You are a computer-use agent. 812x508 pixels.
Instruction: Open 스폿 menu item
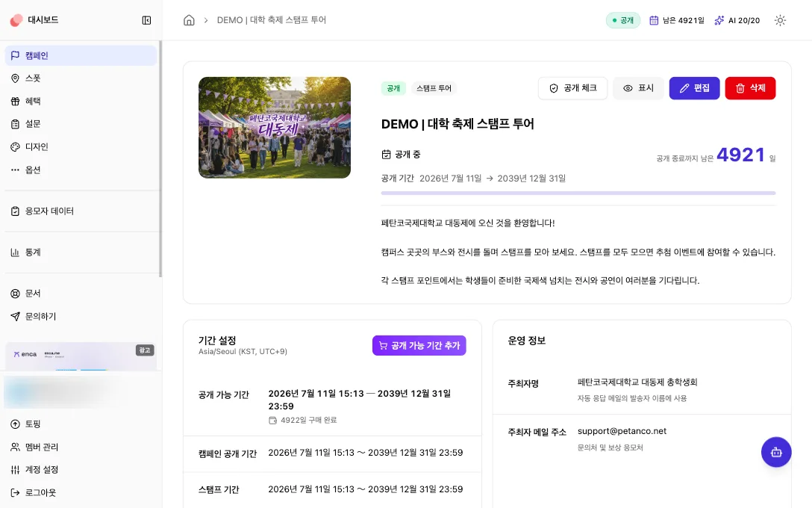tap(81, 78)
